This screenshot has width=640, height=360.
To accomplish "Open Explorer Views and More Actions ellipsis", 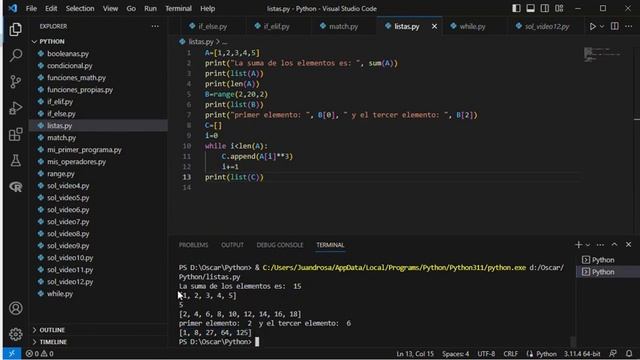I will point(155,26).
